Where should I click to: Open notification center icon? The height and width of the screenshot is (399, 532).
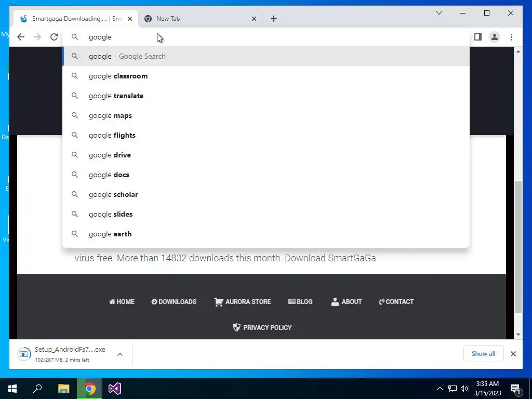click(x=516, y=389)
